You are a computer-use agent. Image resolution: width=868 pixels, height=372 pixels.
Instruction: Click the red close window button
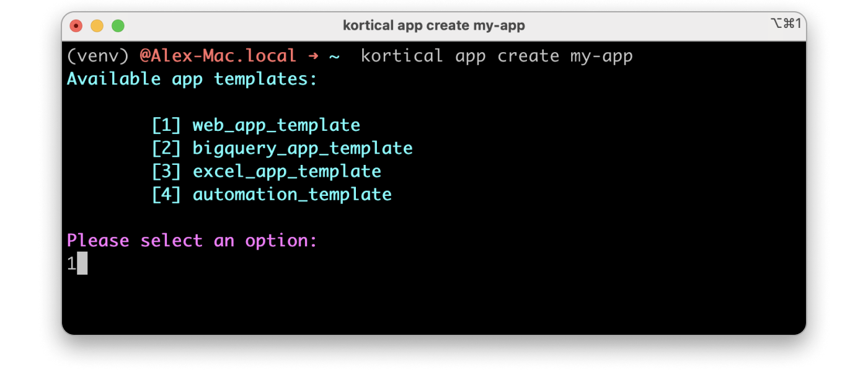pos(76,25)
